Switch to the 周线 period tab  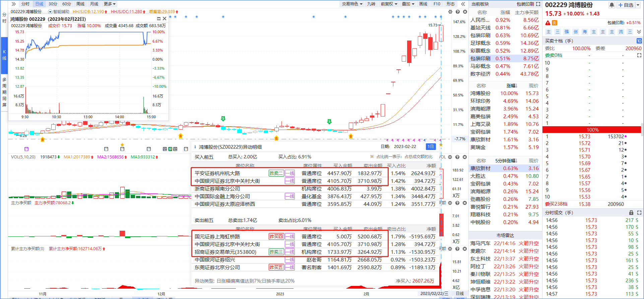tap(80, 4)
